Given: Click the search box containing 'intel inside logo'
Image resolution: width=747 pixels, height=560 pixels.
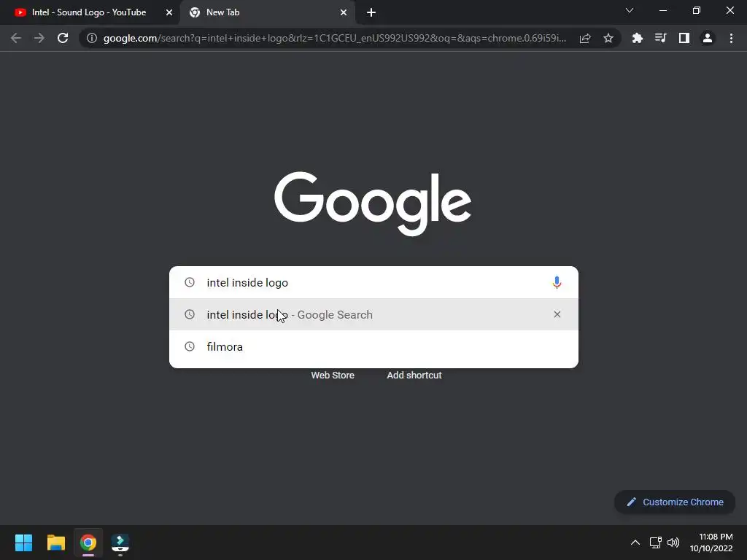Looking at the screenshot, I should tap(373, 282).
